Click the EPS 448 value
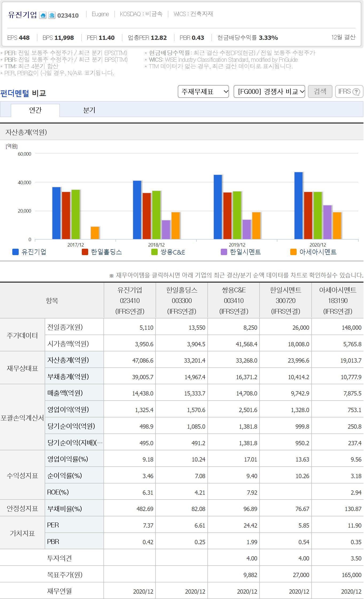364x599 pixels. pyautogui.click(x=24, y=38)
